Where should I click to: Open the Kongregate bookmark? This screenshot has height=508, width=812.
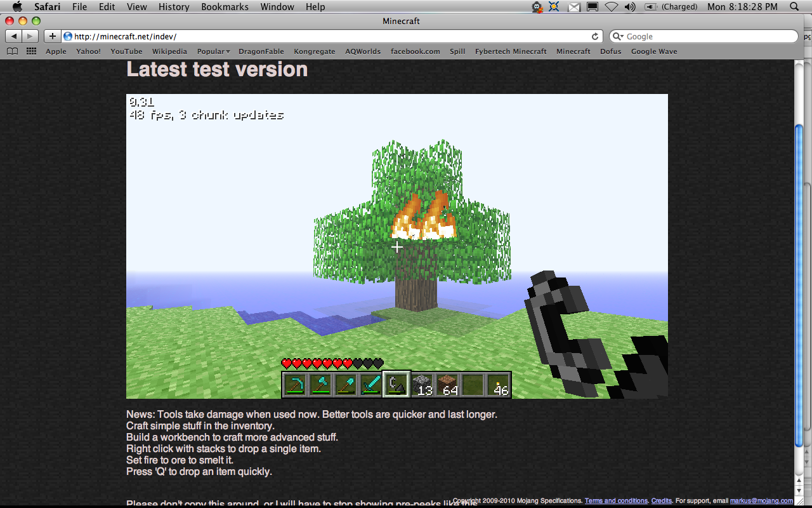(x=315, y=51)
